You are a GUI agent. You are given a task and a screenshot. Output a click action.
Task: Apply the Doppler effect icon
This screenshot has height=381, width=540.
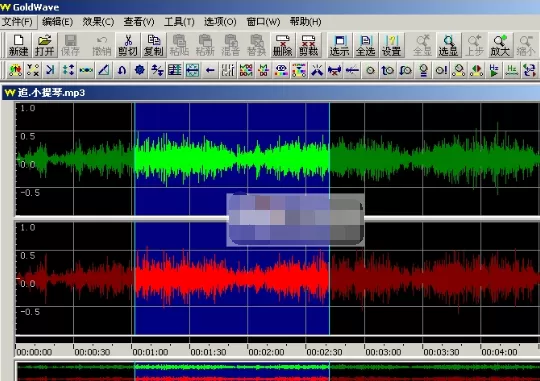pos(15,70)
